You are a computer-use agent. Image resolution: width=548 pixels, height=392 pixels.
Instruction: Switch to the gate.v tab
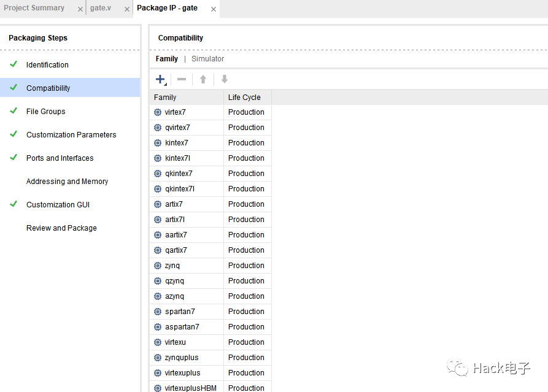pos(101,8)
